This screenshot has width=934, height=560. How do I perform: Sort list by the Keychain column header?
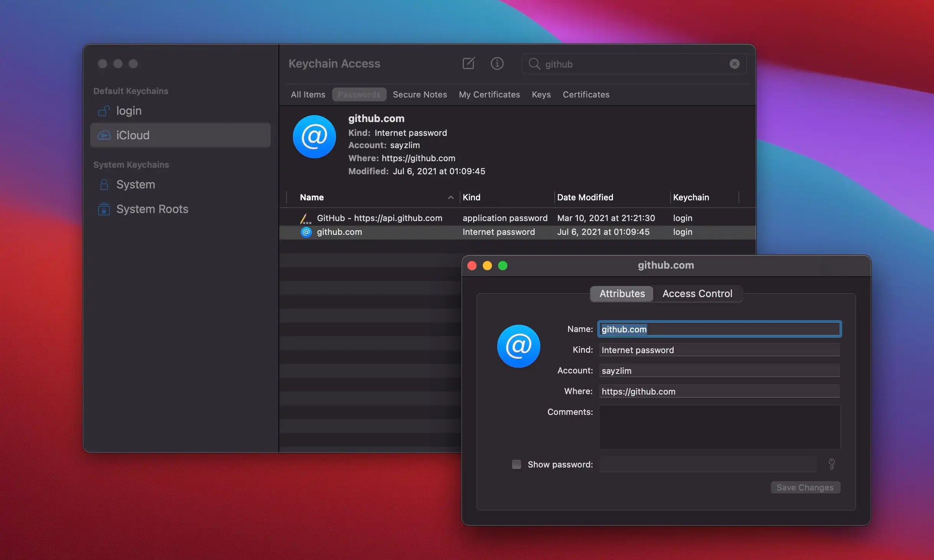(691, 197)
